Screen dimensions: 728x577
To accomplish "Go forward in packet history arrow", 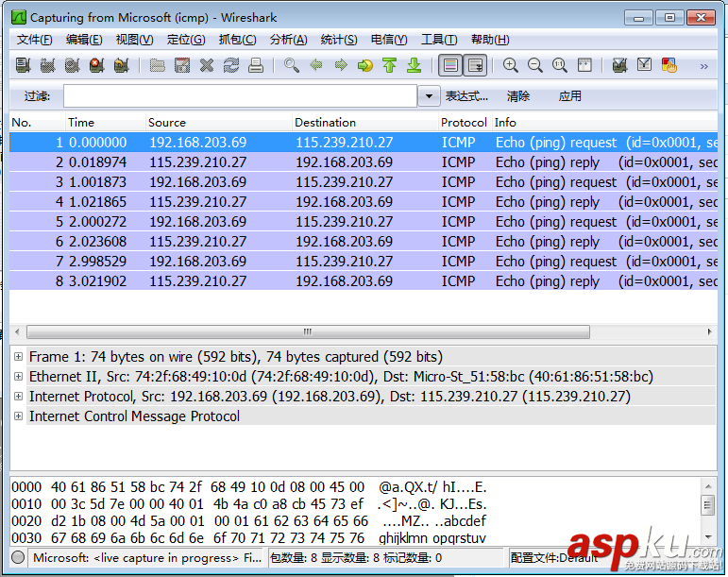I will click(341, 65).
